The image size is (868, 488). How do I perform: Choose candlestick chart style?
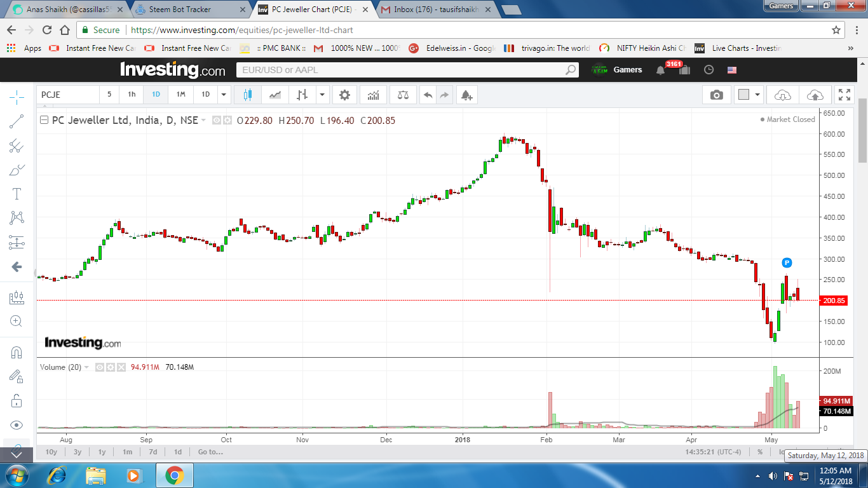tap(248, 95)
